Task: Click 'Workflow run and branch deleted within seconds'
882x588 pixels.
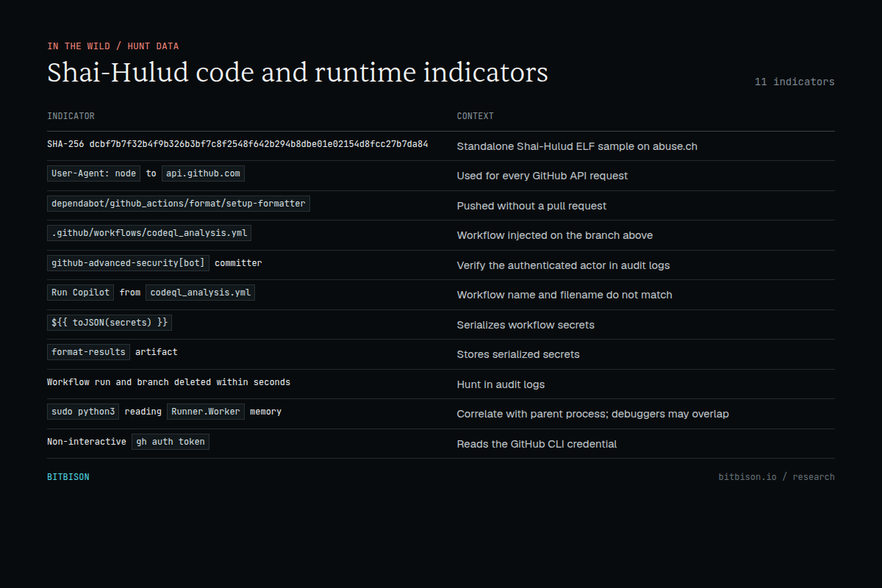Action: (168, 382)
